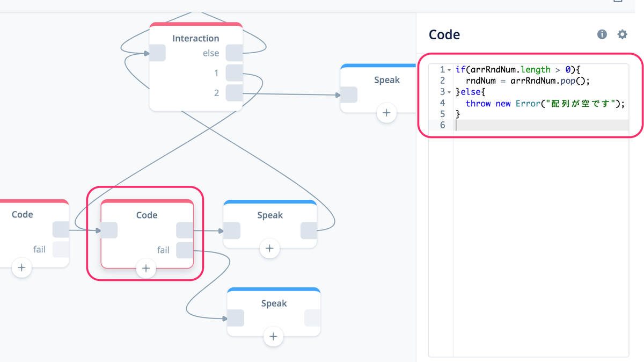Select the bottom Speak block title

pos(274,303)
